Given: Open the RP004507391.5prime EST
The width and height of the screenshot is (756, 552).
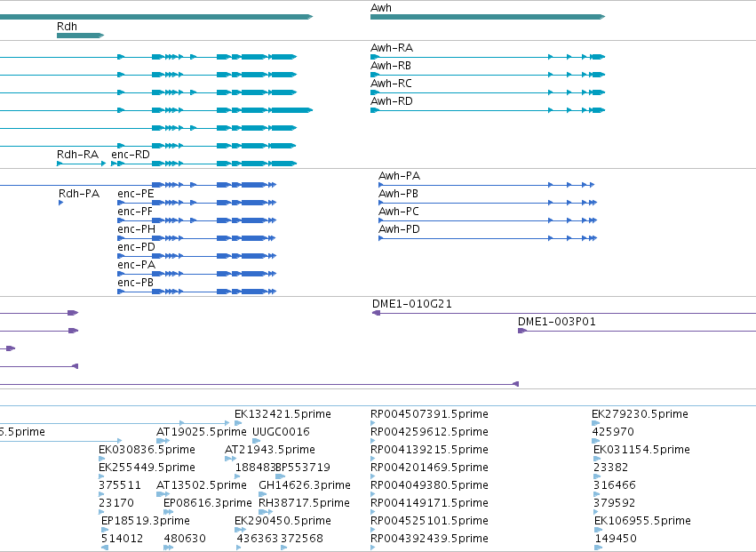Looking at the screenshot, I should point(429,414).
